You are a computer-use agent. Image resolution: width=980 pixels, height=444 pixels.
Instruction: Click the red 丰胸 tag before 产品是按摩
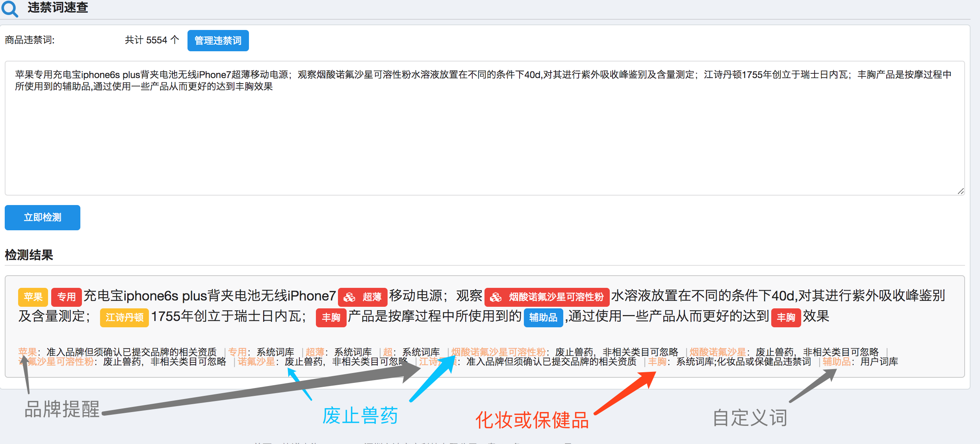[331, 317]
